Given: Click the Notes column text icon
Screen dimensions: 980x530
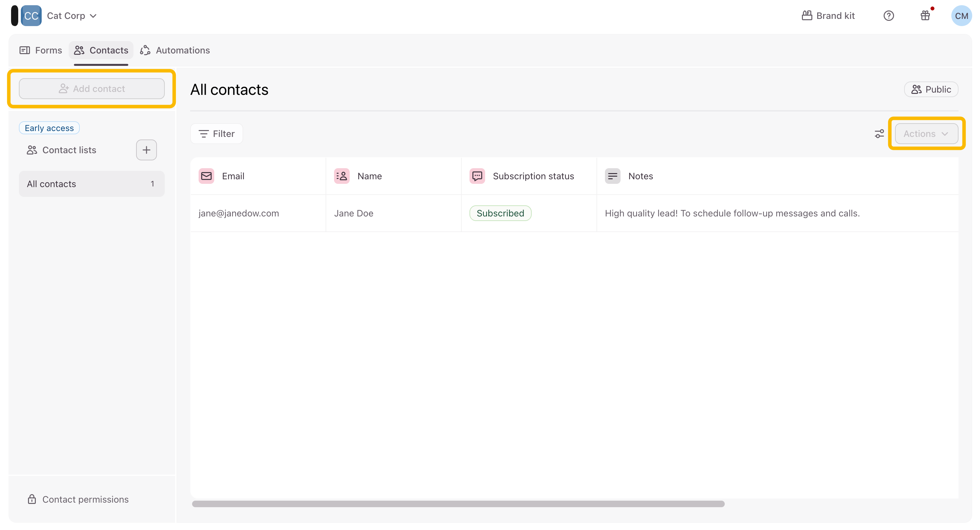Looking at the screenshot, I should (x=612, y=176).
